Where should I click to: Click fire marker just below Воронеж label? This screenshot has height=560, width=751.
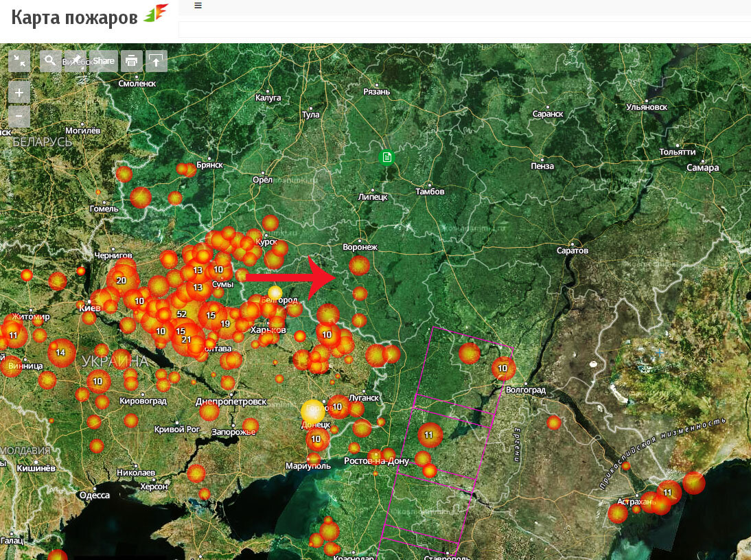point(359,265)
